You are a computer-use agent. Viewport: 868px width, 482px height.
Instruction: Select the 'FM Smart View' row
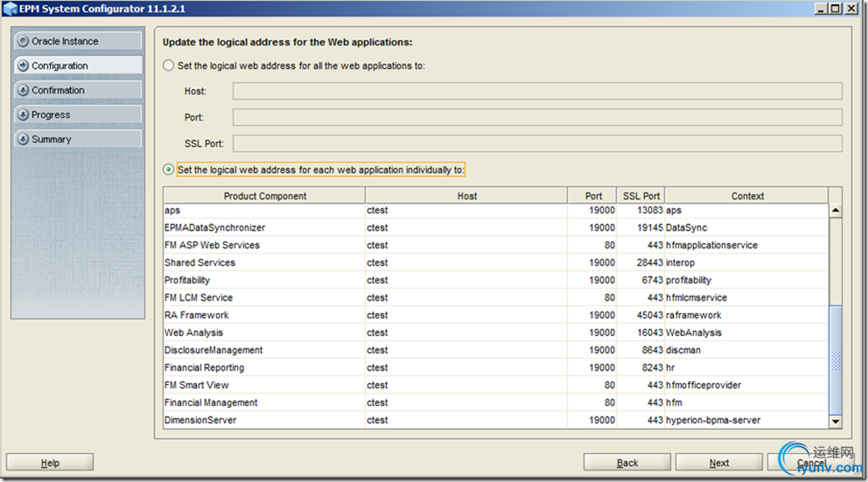[x=496, y=385]
